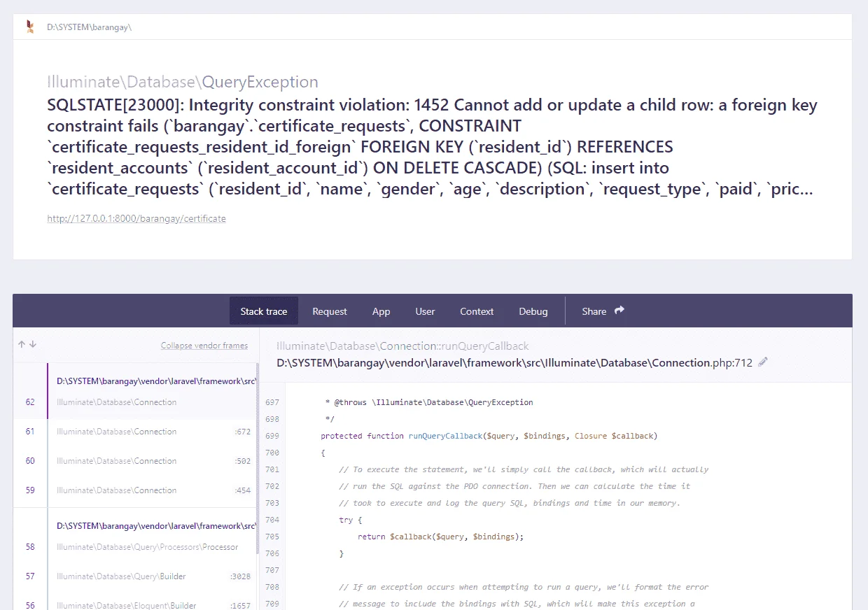Click the Share button
Viewport: 868px width, 610px height.
[x=603, y=311]
